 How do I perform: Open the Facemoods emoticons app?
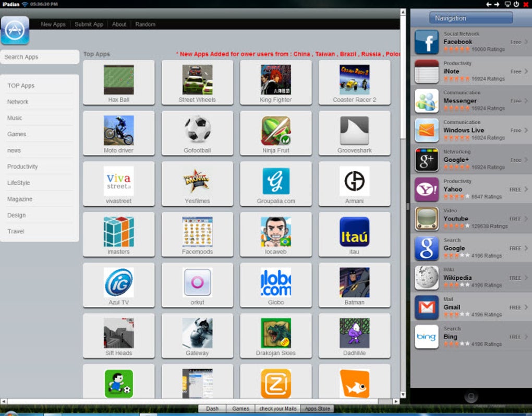tap(198, 234)
